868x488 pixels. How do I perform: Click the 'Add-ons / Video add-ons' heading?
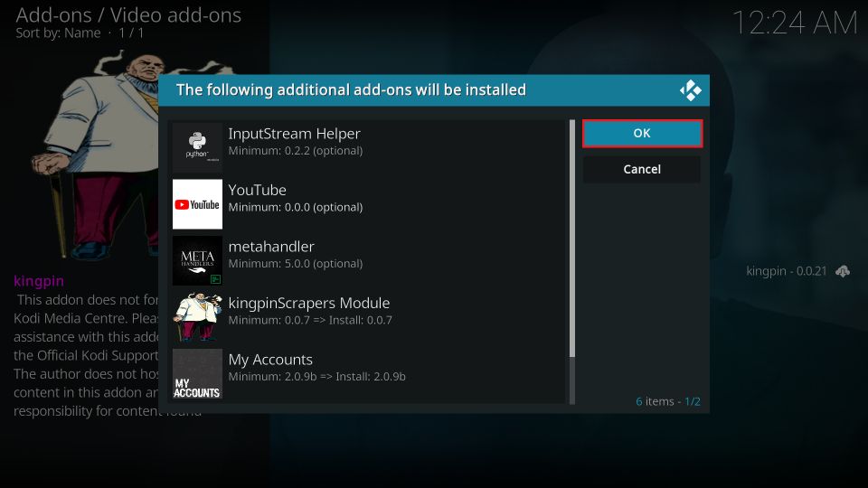coord(128,15)
